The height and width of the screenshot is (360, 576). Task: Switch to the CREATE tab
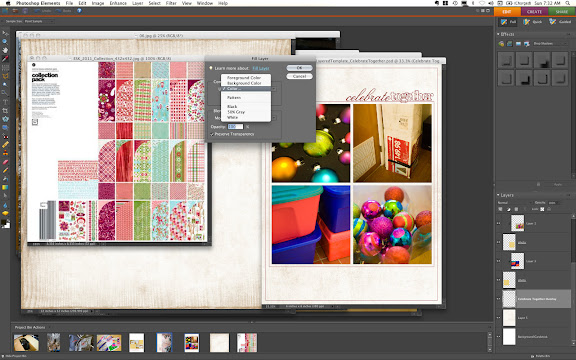(x=534, y=12)
